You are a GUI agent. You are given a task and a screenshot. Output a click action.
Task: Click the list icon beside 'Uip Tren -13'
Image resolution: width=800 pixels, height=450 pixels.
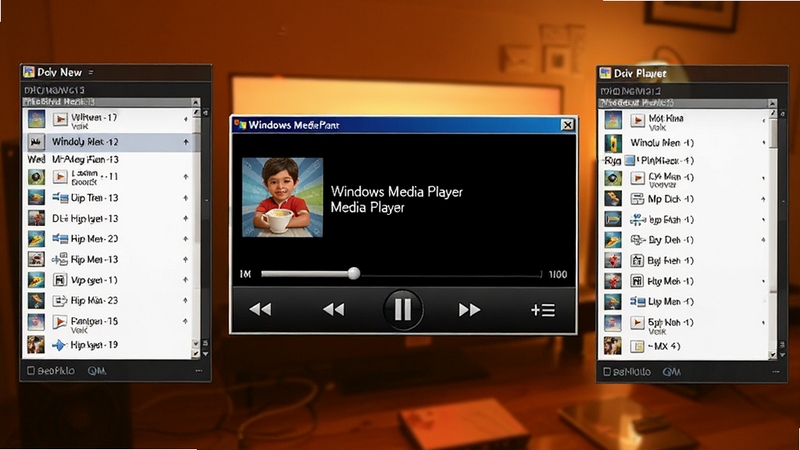(60, 197)
